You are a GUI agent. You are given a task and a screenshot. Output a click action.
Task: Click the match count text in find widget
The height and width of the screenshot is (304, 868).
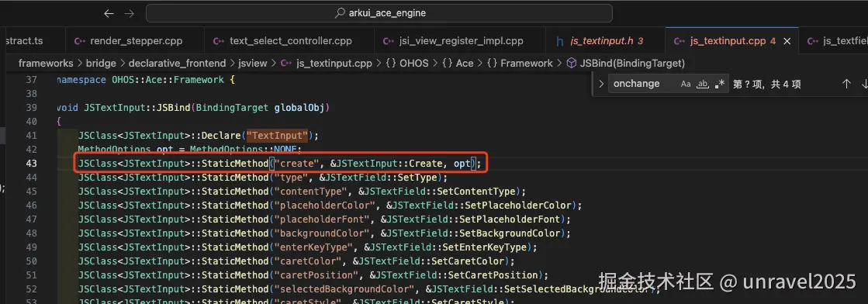point(767,85)
